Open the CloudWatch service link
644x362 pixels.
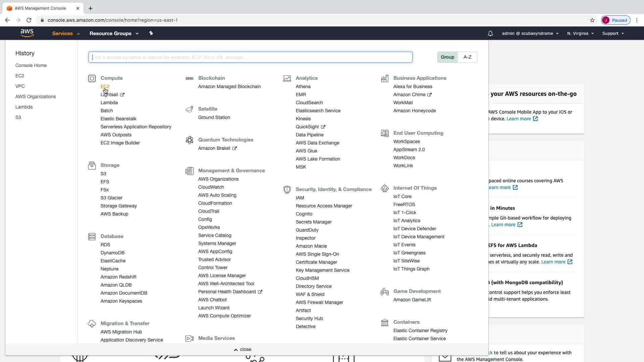point(211,187)
